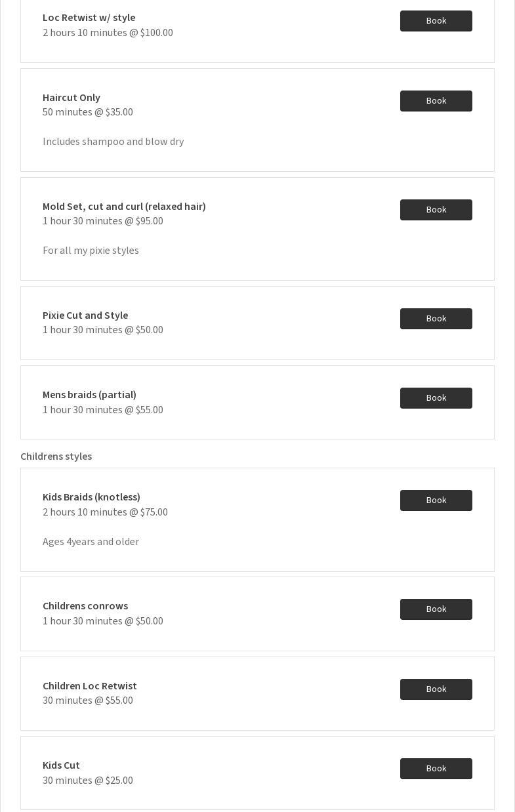Book the Pixie Cut and Style service

(436, 319)
